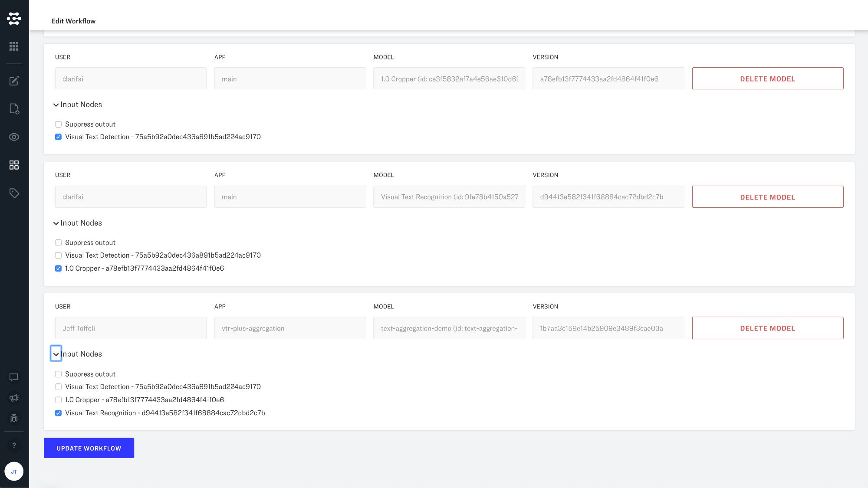
Task: Collapse Input Nodes for the Visual Text Recognition model
Action: [x=56, y=223]
